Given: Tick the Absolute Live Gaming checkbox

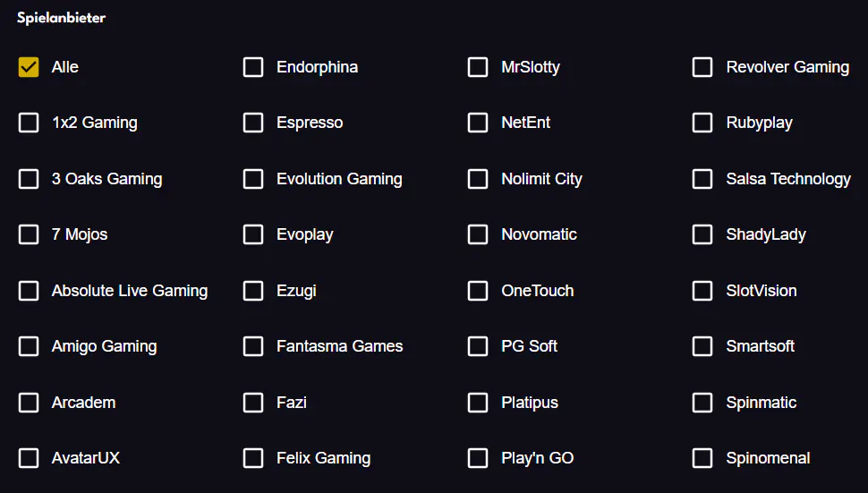Looking at the screenshot, I should (x=29, y=291).
